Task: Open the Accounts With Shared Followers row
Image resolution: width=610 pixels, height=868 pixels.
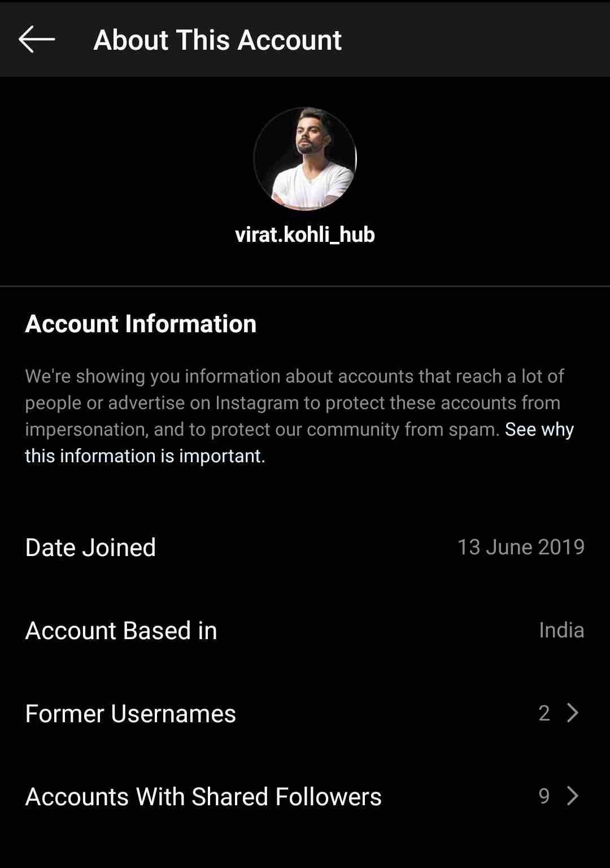Action: click(x=305, y=796)
